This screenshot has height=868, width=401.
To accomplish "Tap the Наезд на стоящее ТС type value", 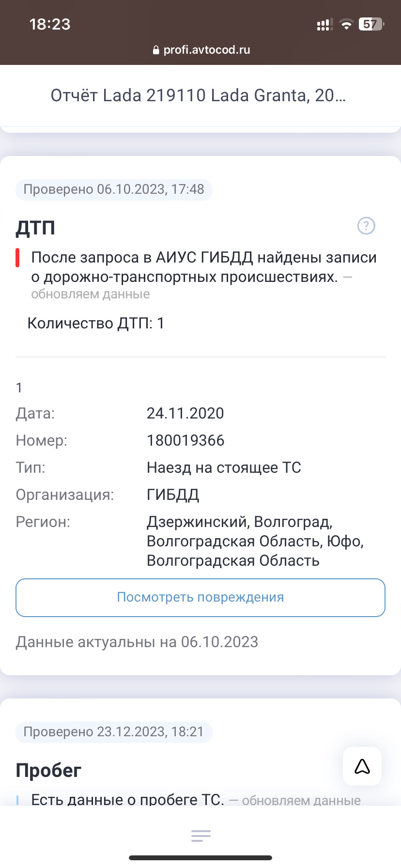I will (224, 467).
